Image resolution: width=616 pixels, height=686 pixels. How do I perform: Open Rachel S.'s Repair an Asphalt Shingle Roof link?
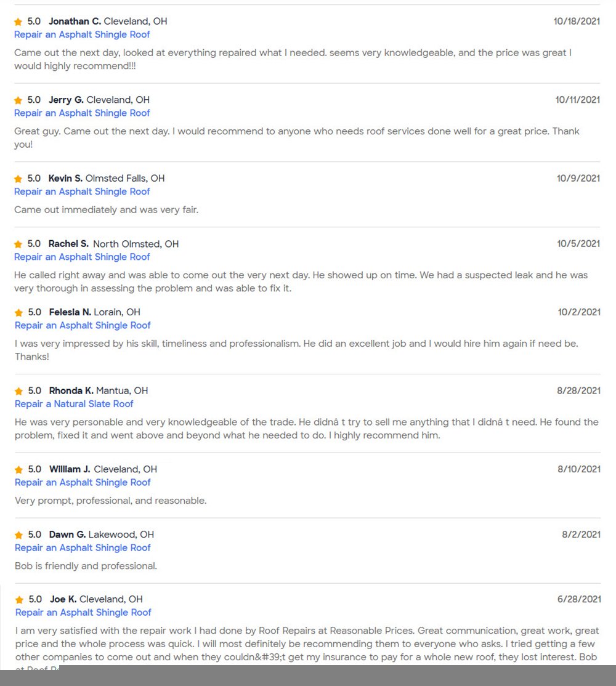(82, 257)
